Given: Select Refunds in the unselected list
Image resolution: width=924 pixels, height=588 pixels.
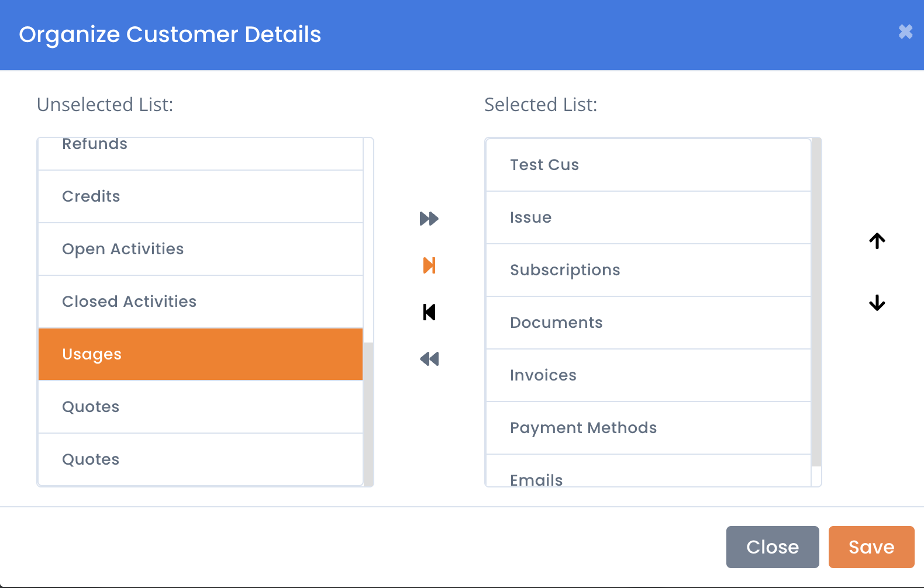Looking at the screenshot, I should pos(201,154).
